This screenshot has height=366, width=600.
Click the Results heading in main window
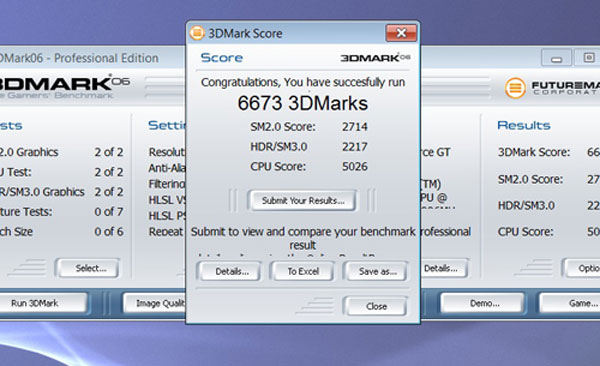(523, 125)
